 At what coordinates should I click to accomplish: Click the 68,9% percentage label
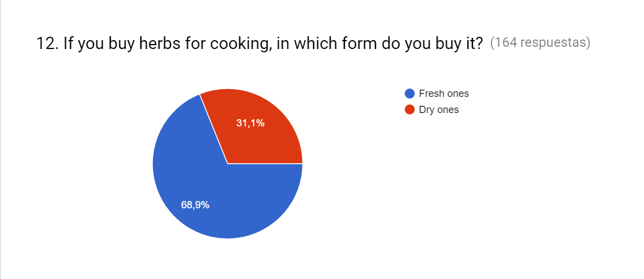coord(195,205)
